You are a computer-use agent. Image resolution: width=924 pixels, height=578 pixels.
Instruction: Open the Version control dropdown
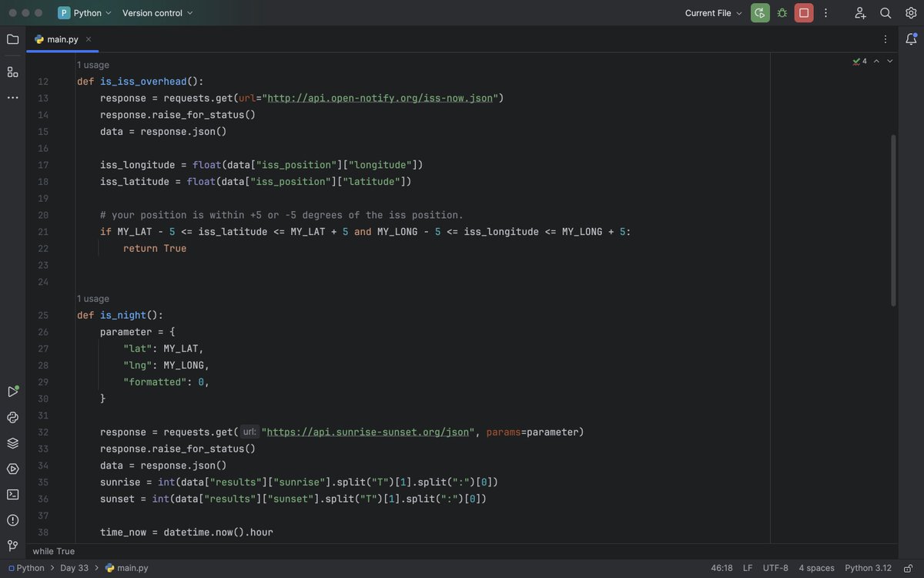(158, 13)
